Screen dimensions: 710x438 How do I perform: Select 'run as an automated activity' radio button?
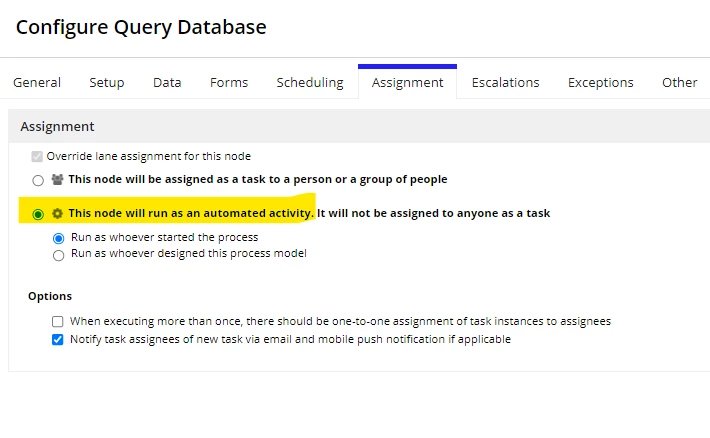coord(38,214)
